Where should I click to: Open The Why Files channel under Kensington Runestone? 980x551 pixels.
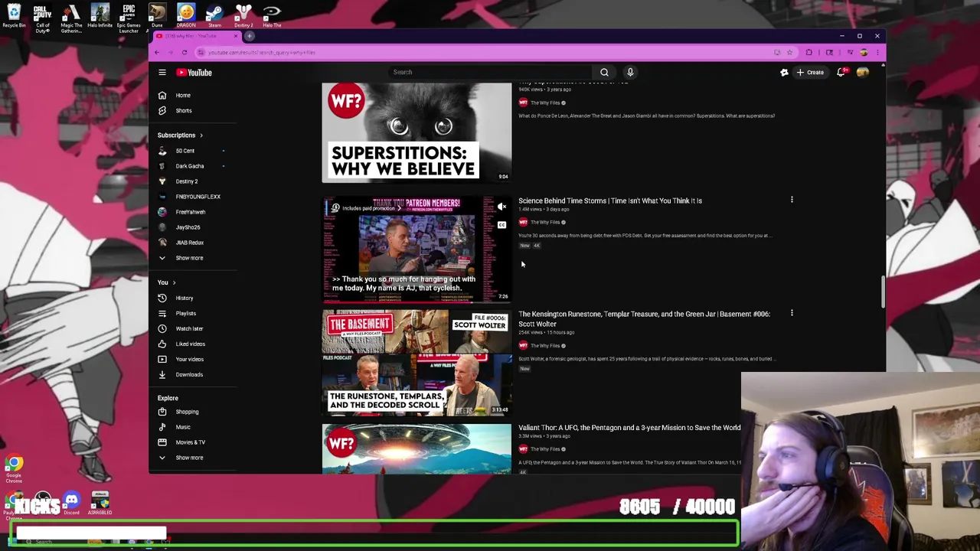[545, 346]
